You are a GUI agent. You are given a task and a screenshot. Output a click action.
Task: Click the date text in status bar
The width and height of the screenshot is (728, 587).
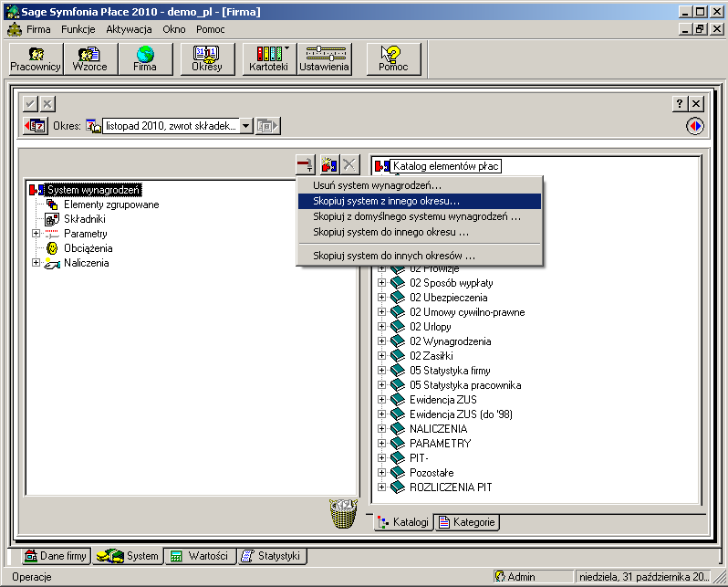click(x=644, y=577)
